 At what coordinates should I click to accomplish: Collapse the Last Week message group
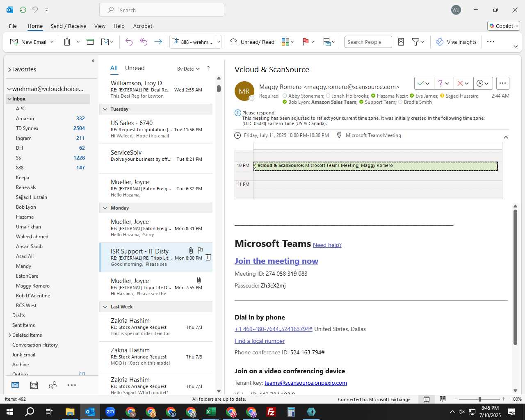[105, 307]
